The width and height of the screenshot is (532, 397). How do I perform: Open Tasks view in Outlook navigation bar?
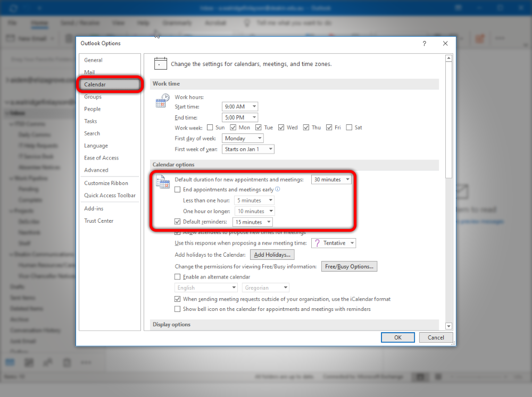[67, 362]
